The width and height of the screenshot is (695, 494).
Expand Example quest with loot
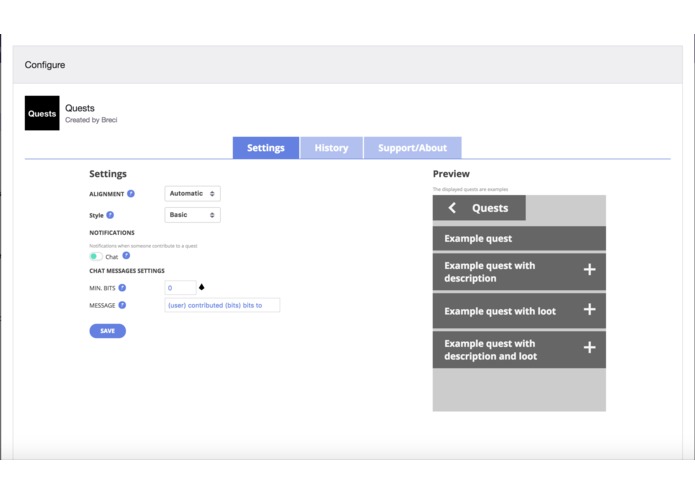pyautogui.click(x=590, y=309)
